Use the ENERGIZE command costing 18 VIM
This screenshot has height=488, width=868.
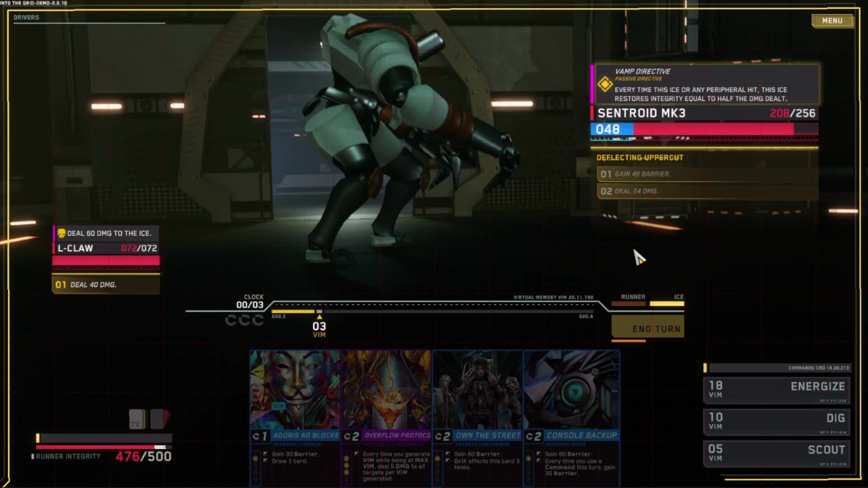tap(776, 389)
